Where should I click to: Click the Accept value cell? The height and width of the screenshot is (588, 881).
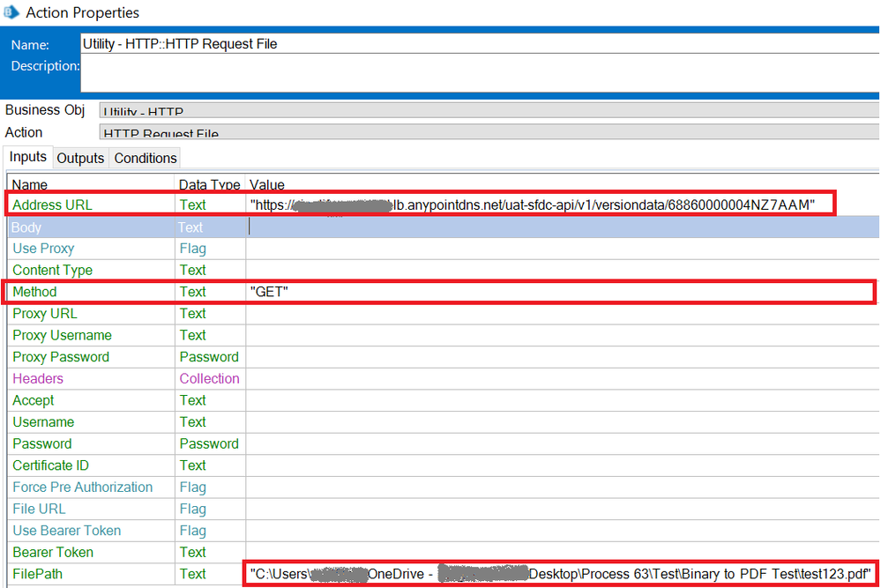click(x=563, y=400)
